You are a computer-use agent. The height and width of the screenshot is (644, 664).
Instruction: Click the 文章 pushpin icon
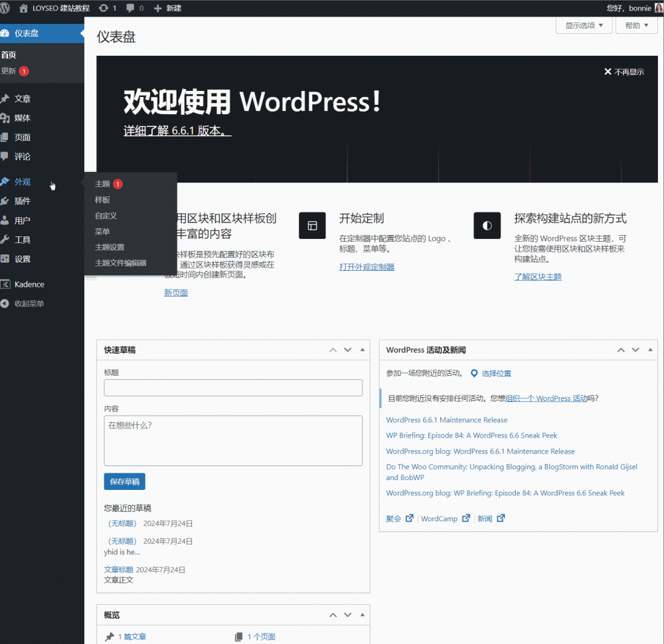[5, 99]
